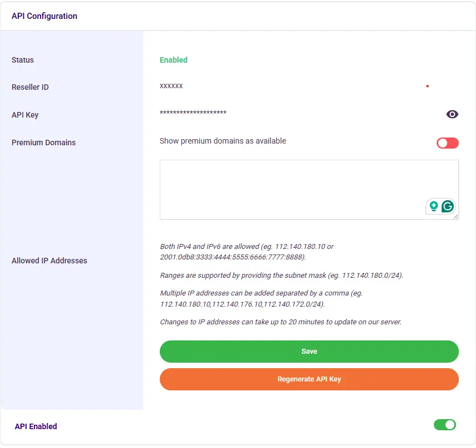
Task: Select Premium Domains in the sidebar
Action: pos(43,142)
